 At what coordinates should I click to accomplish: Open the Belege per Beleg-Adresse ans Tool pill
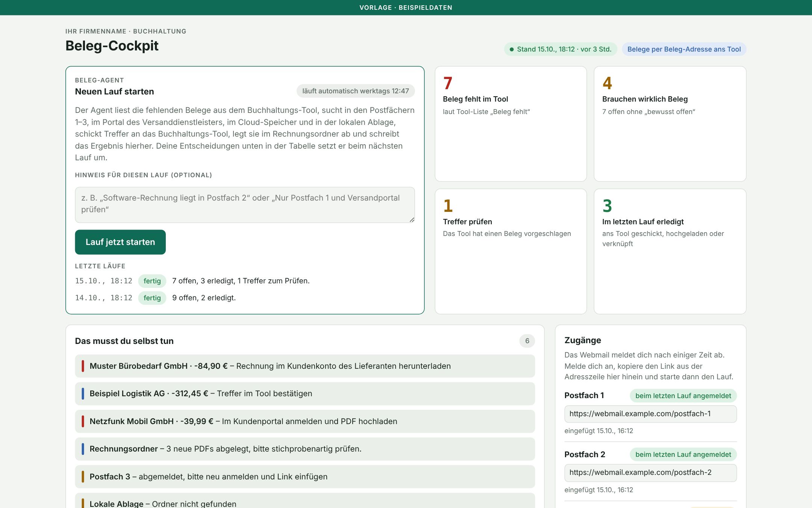684,49
